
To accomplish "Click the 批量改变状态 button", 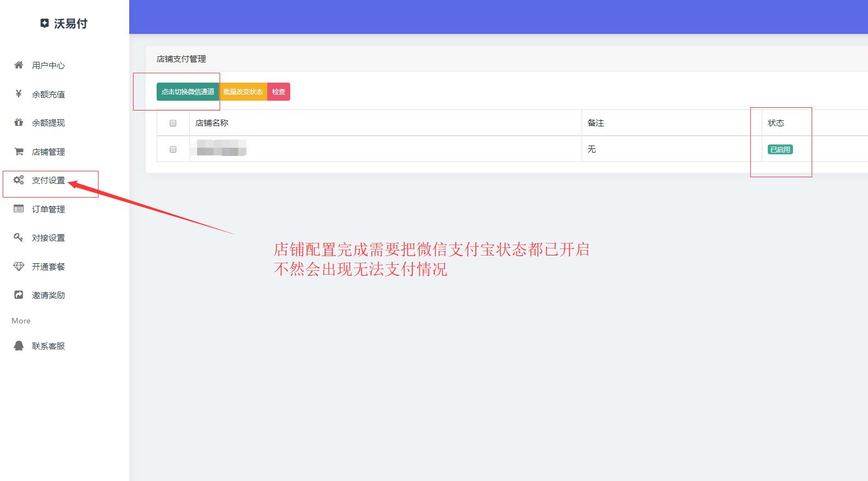I will pyautogui.click(x=243, y=92).
